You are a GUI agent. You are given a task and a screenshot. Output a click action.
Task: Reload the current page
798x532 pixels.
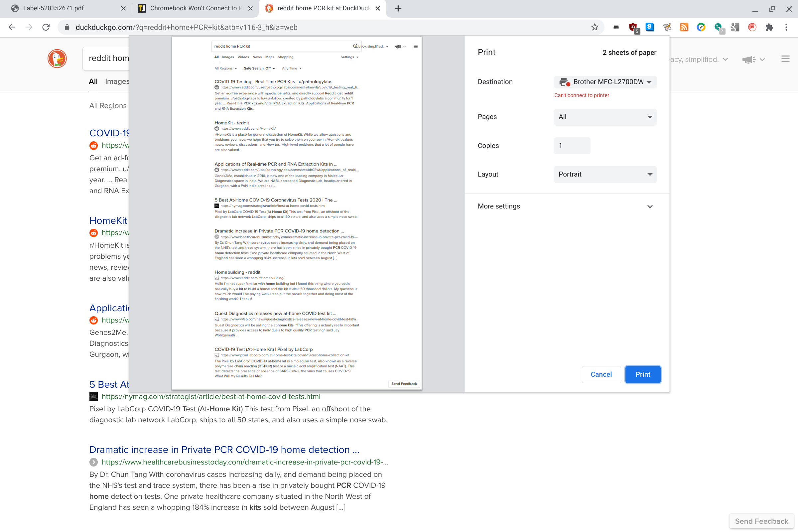tap(46, 27)
